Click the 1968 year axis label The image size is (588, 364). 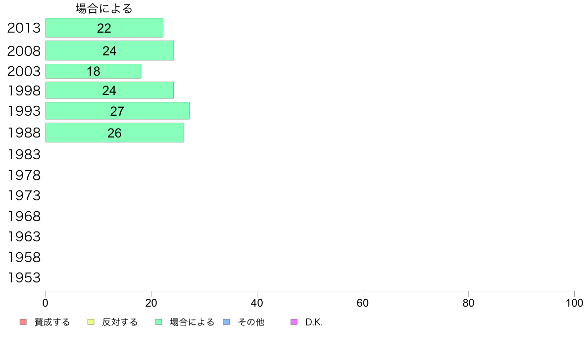(24, 216)
